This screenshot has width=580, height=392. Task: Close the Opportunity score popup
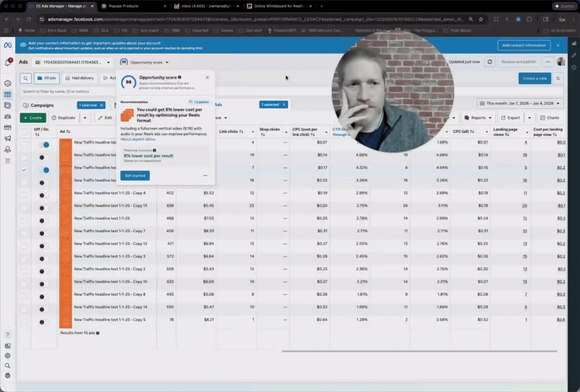click(x=207, y=77)
